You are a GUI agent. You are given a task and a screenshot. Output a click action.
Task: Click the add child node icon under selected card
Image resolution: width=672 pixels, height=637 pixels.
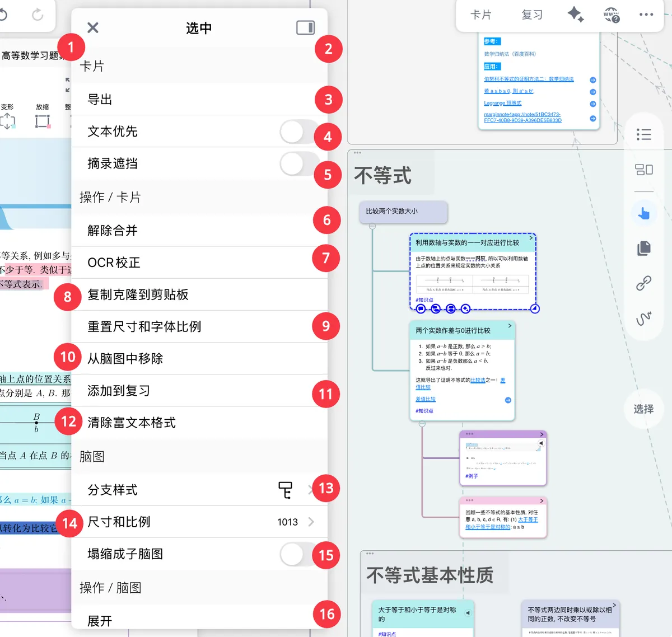(436, 309)
